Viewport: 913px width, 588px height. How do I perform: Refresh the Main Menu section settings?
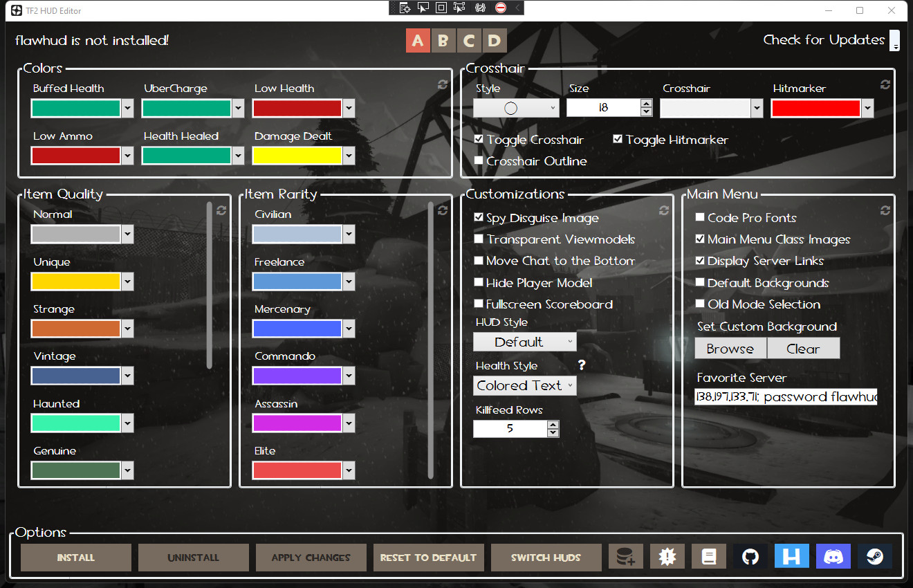[x=884, y=210]
